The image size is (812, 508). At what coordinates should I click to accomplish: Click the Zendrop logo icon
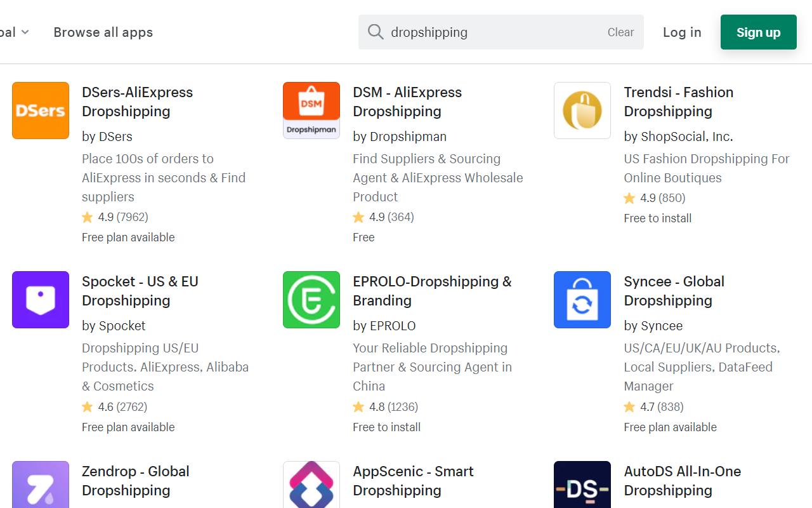[x=40, y=489]
